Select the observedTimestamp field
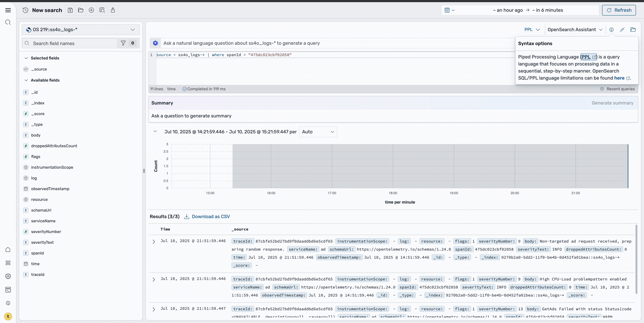This screenshot has width=644, height=323. point(50,189)
